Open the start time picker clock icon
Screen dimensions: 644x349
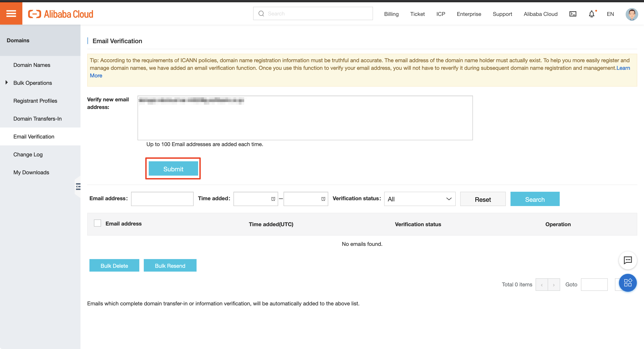click(x=273, y=199)
